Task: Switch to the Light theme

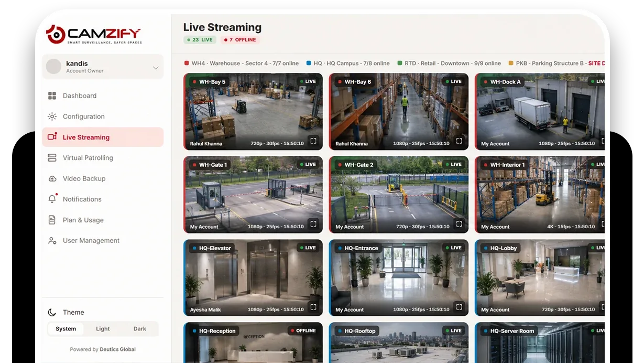Action: (x=103, y=329)
